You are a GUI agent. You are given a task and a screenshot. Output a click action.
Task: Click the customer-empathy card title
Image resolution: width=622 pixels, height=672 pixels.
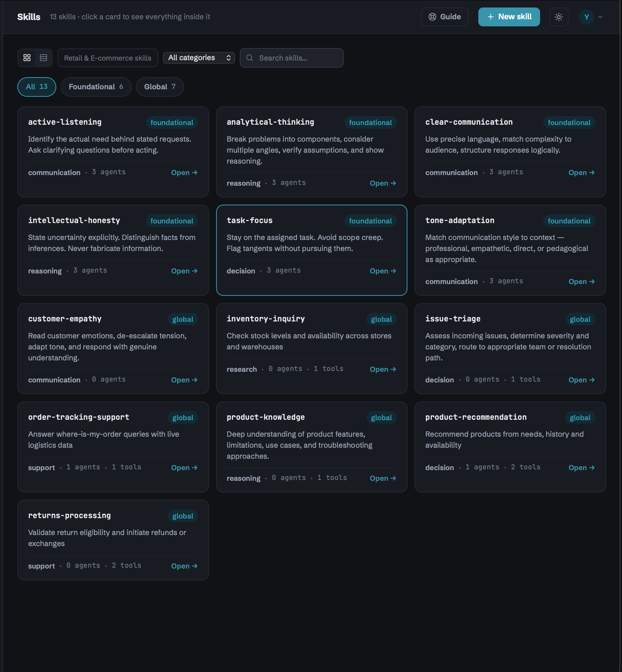tap(65, 319)
